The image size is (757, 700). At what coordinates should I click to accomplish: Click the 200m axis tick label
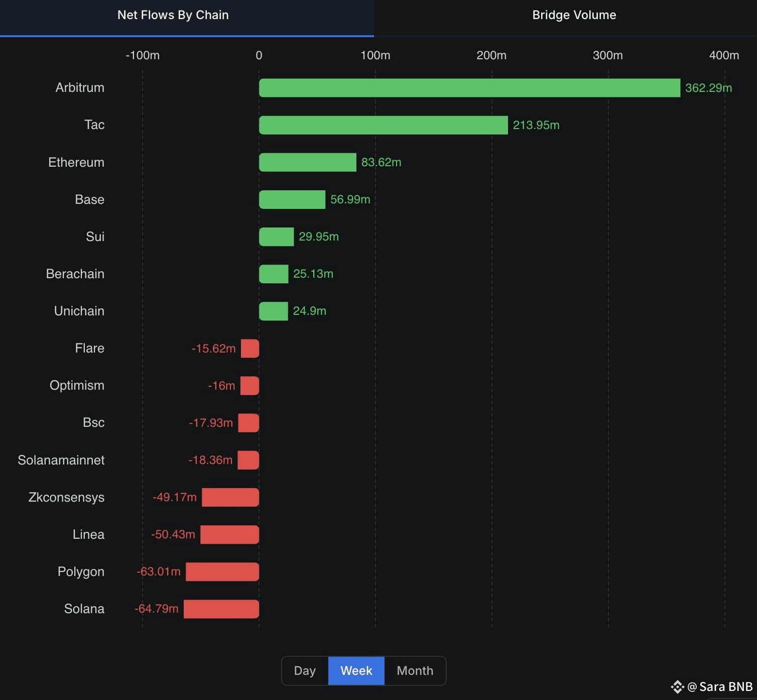(491, 55)
